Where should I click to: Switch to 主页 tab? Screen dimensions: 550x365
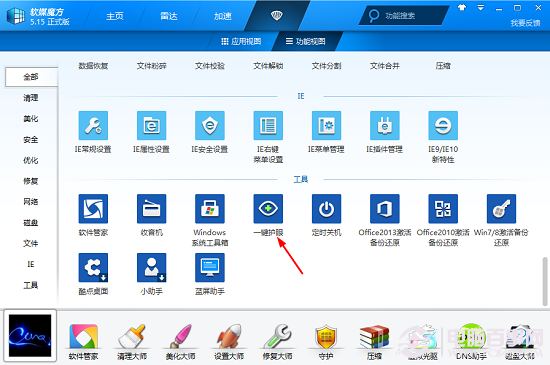click(115, 16)
